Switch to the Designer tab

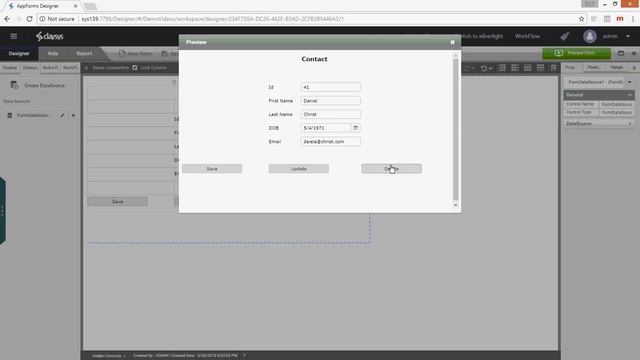pos(19,53)
